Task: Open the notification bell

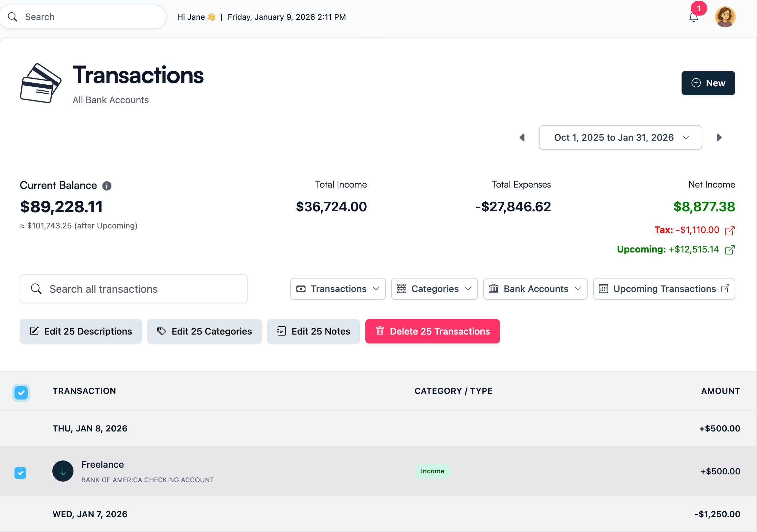Action: click(x=694, y=16)
